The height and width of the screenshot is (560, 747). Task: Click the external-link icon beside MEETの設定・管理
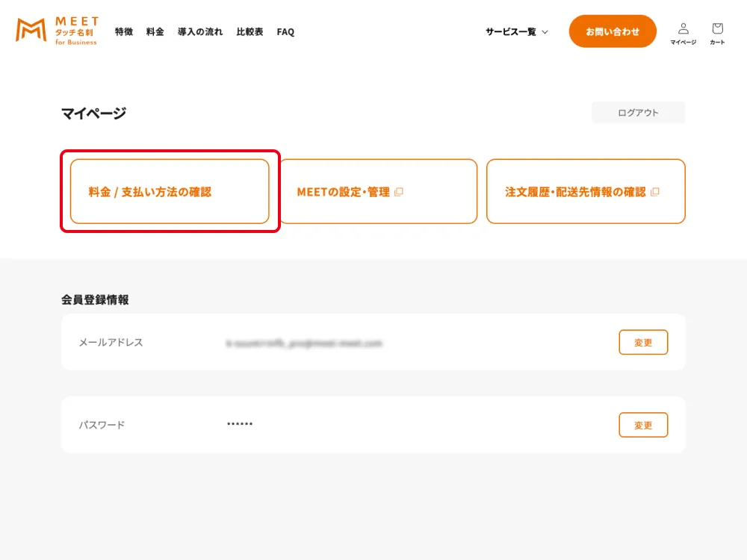[400, 191]
